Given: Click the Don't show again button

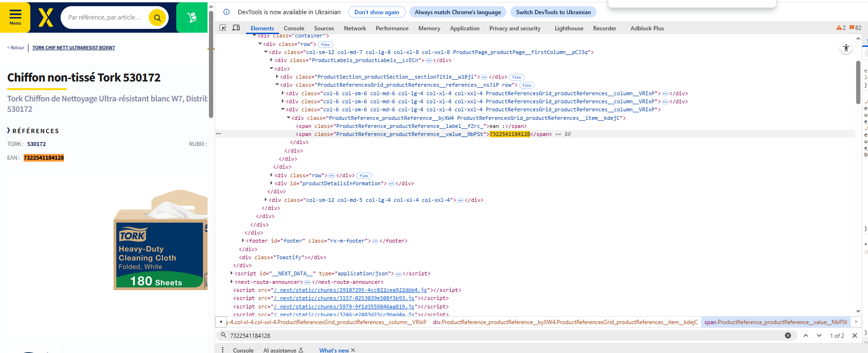Looking at the screenshot, I should pos(377,12).
